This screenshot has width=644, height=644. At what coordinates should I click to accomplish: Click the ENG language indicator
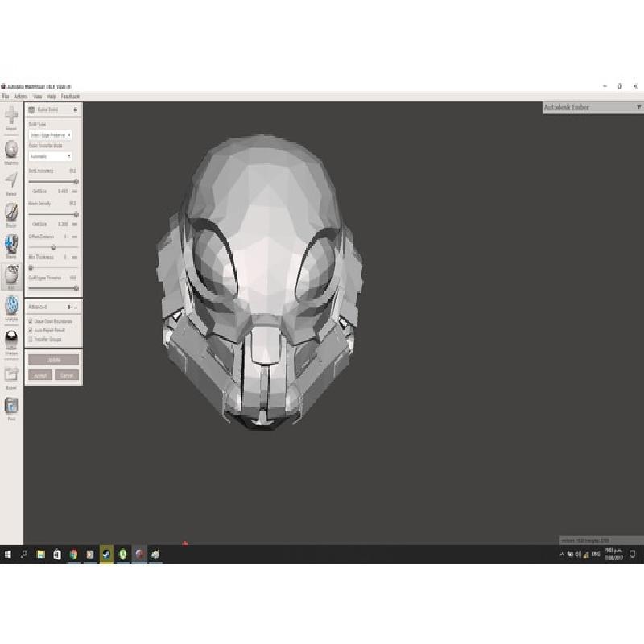(x=596, y=554)
